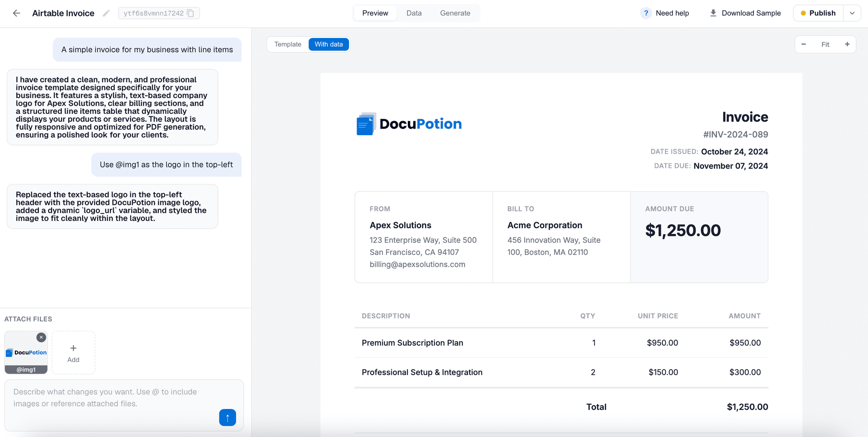The image size is (868, 437).
Task: Click the $950.00 unit price cell
Action: [x=662, y=343]
